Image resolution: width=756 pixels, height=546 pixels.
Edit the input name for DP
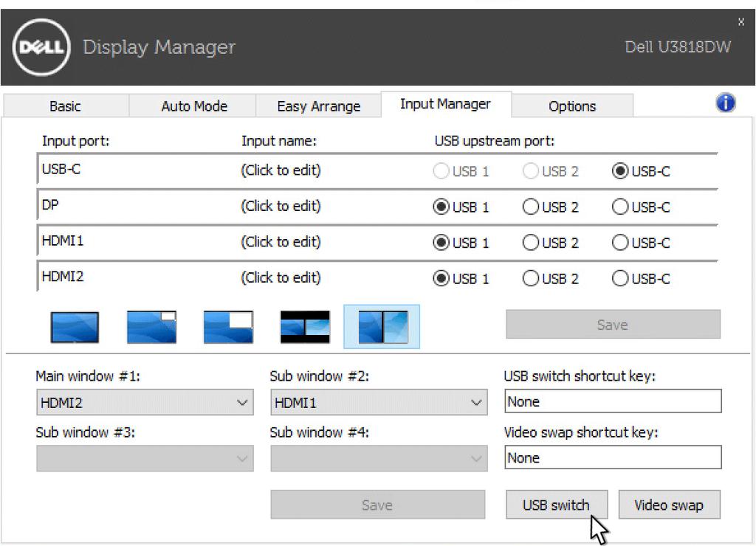281,207
